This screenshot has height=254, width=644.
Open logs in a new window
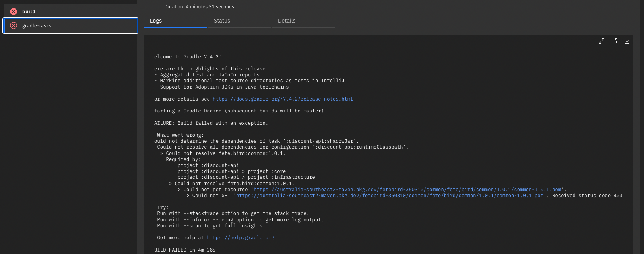point(614,41)
